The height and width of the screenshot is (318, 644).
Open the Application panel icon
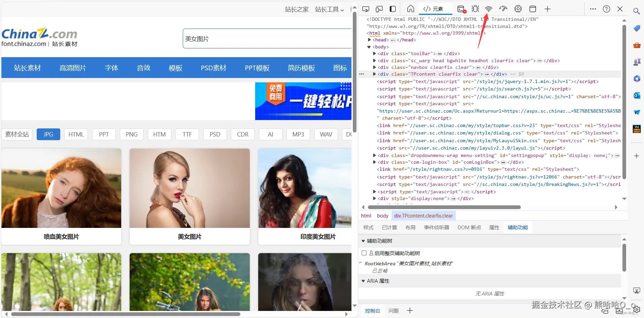(533, 9)
